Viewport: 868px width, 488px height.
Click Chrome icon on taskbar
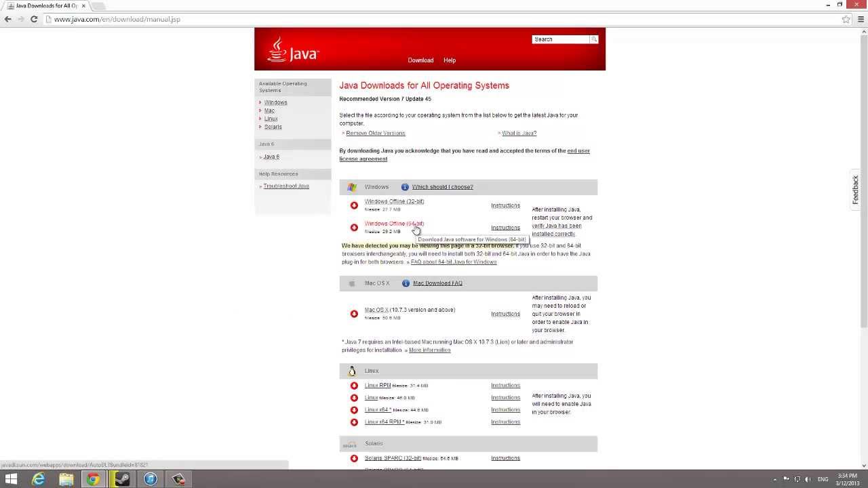[x=93, y=479]
